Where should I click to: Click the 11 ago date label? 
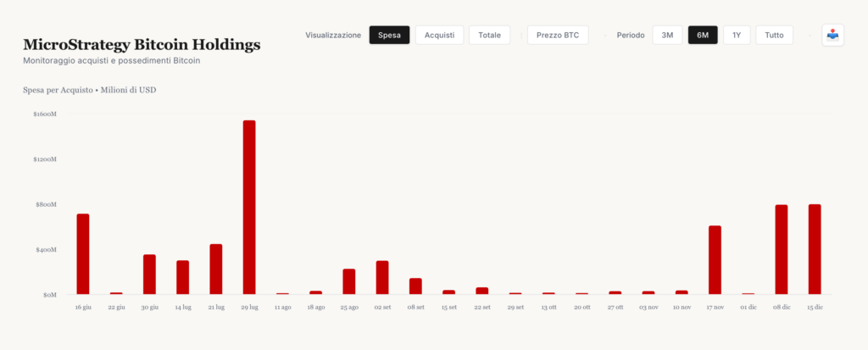click(x=282, y=307)
